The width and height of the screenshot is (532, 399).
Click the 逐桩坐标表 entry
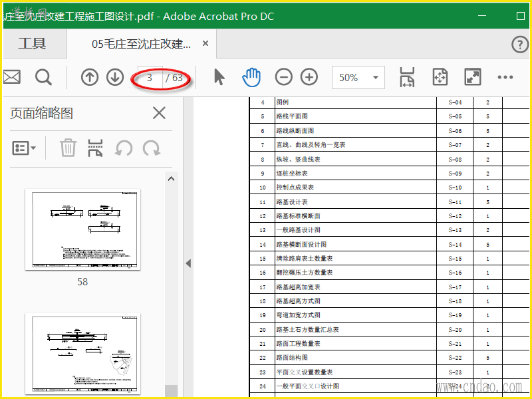292,174
